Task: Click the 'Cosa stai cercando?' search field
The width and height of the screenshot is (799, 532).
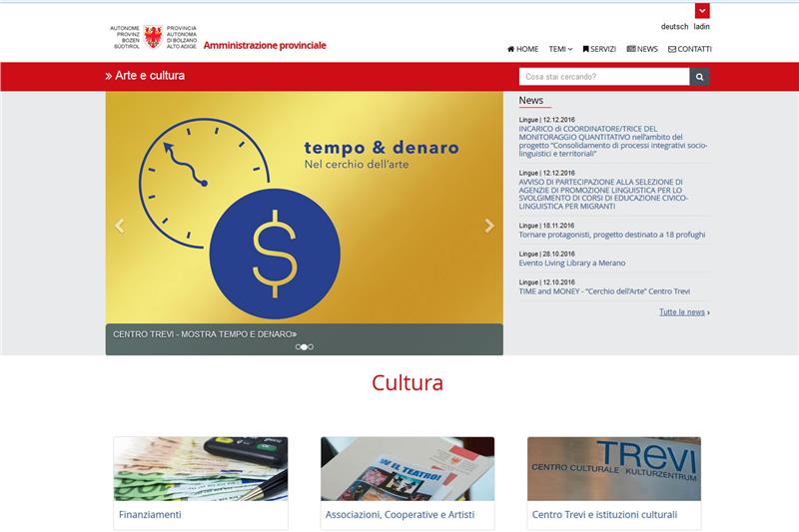Action: pos(604,77)
